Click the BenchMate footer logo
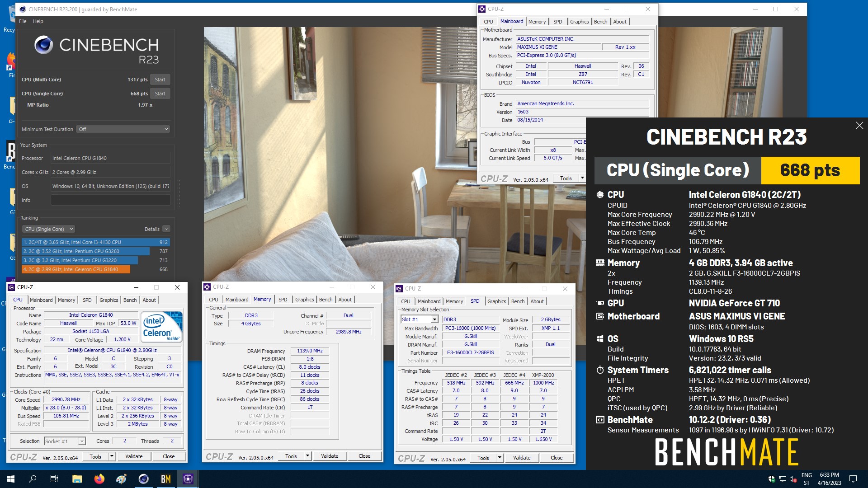The width and height of the screenshot is (868, 488). point(726,452)
